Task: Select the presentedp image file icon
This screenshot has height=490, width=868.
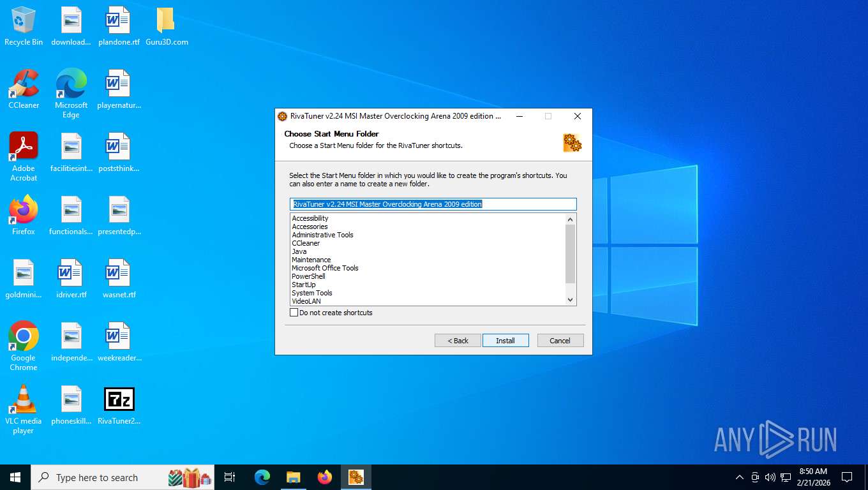Action: tap(119, 216)
